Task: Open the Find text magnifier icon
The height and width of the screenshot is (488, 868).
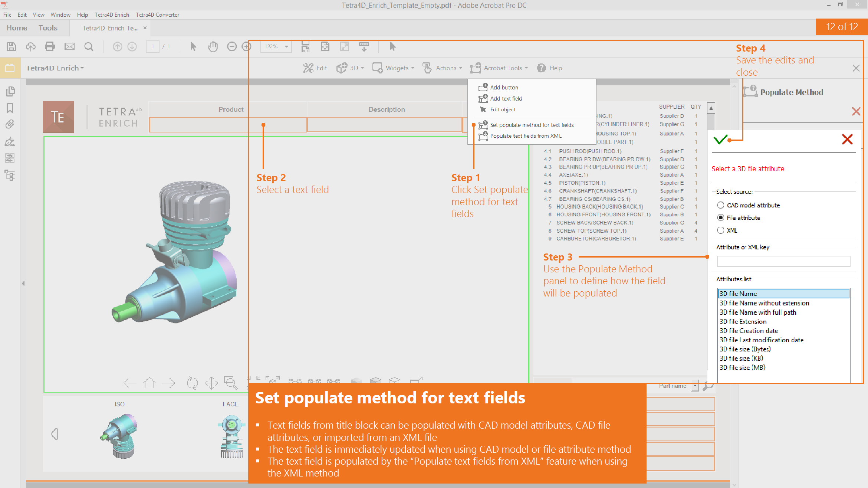Action: 89,47
